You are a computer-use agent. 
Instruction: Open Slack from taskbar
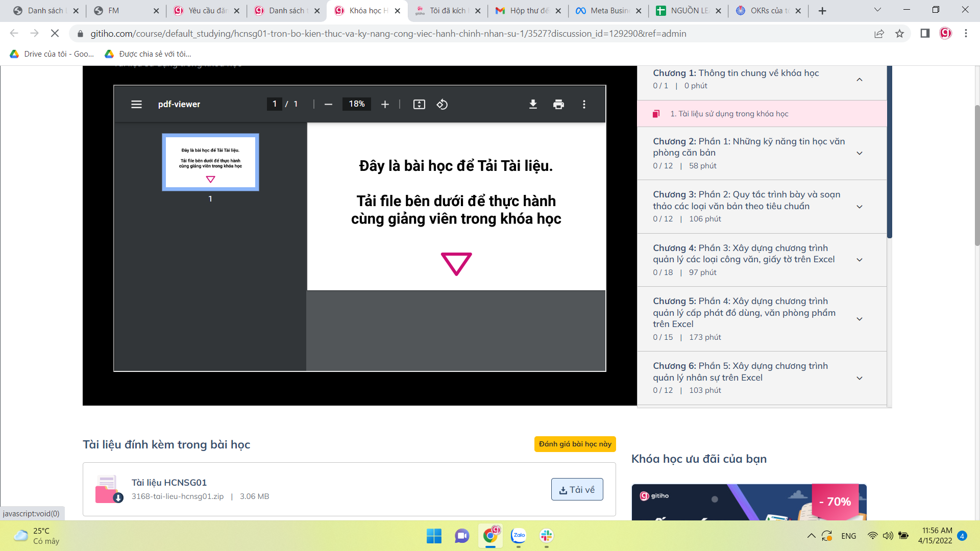pyautogui.click(x=547, y=536)
